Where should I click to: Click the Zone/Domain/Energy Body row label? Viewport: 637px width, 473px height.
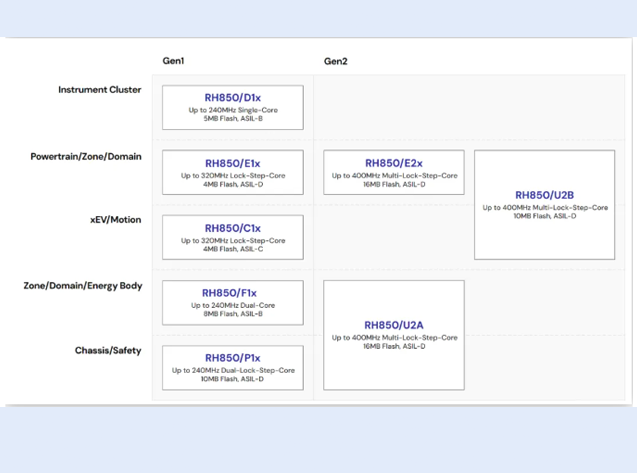point(82,285)
